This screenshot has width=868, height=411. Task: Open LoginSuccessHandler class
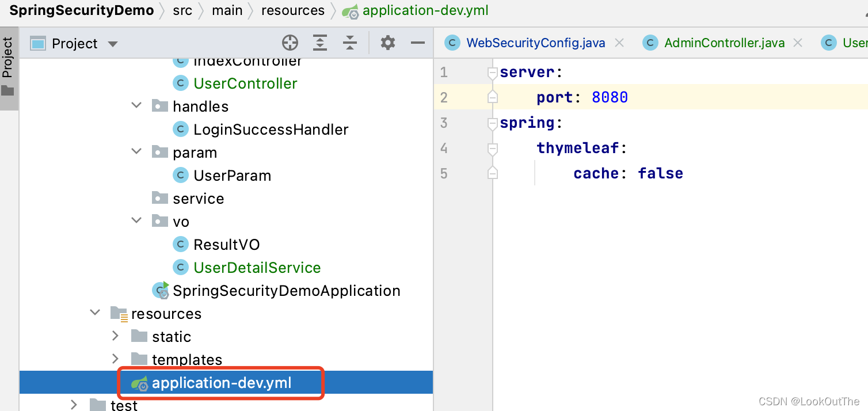click(x=271, y=130)
